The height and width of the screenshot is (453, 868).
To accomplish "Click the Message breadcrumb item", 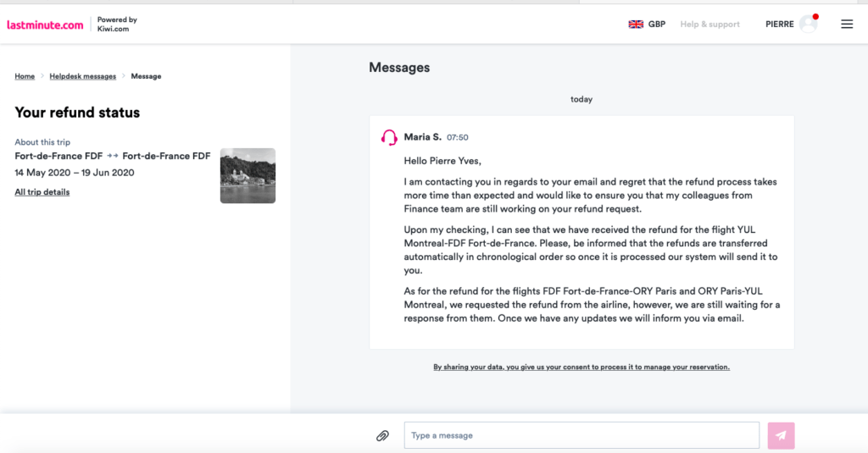I will 146,76.
